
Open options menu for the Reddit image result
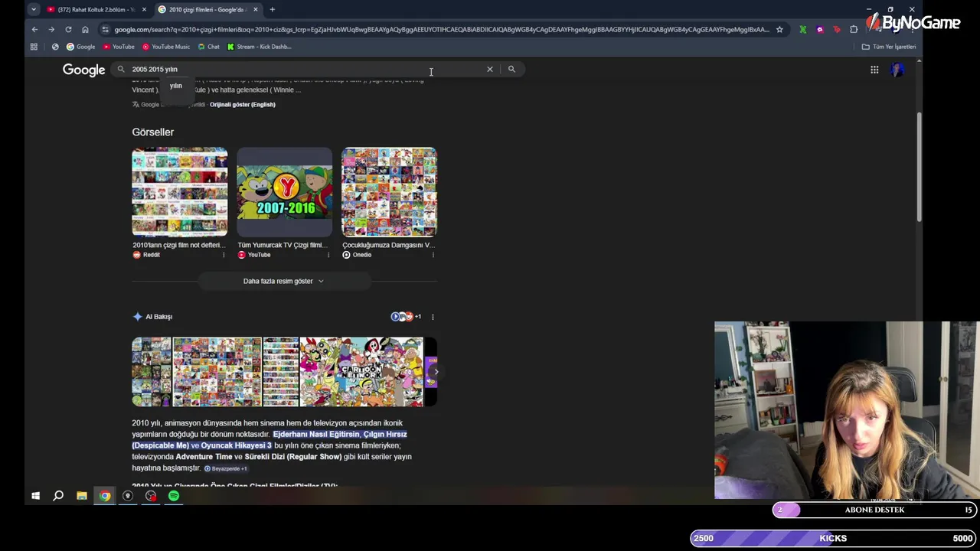pyautogui.click(x=224, y=255)
